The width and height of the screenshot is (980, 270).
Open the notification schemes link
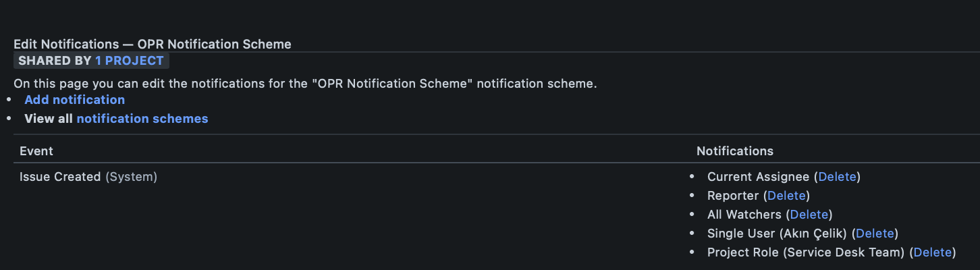142,119
